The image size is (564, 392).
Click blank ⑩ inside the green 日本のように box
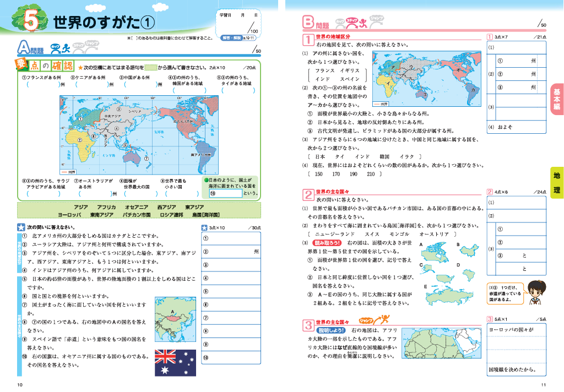(x=225, y=193)
